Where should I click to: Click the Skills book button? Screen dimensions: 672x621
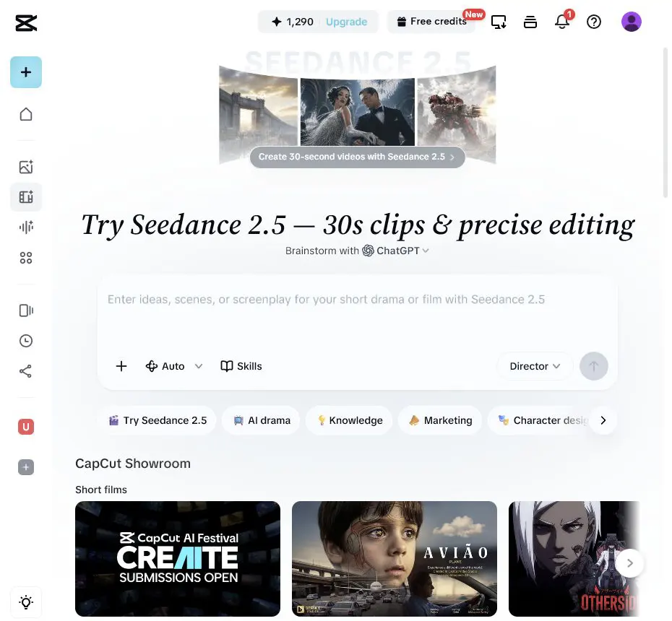241,366
